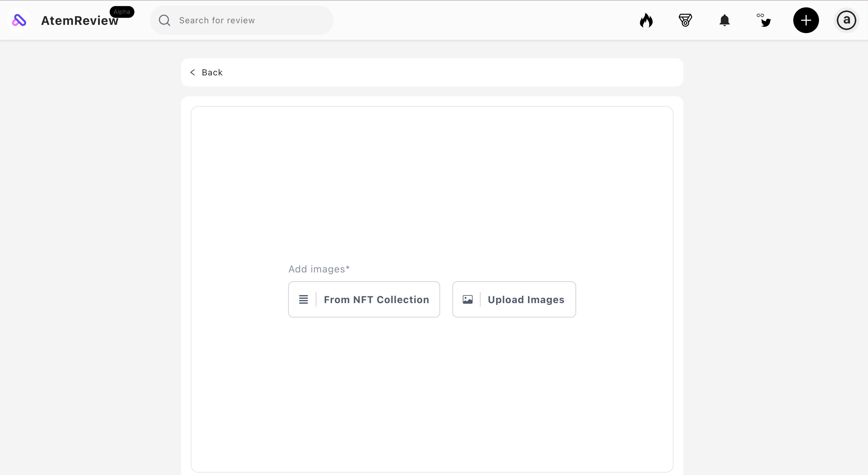Screen dimensions: 868x475
Task: Focus the 'Search for review' field
Action: (249, 20)
